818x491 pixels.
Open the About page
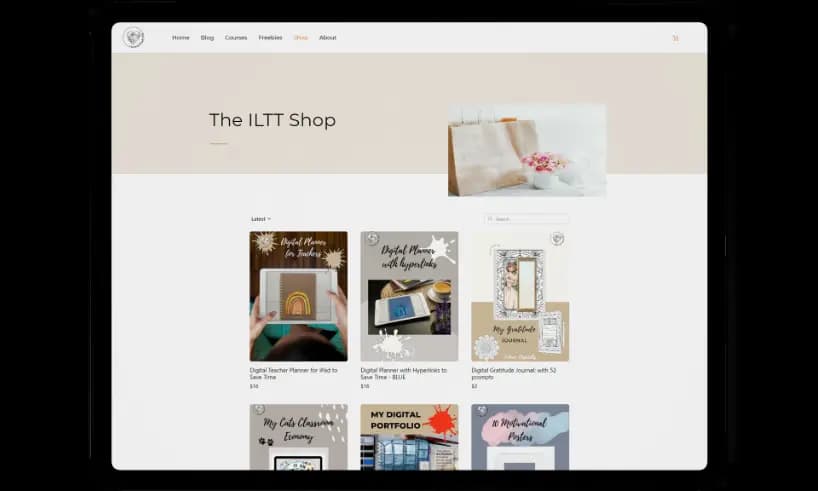tap(328, 38)
